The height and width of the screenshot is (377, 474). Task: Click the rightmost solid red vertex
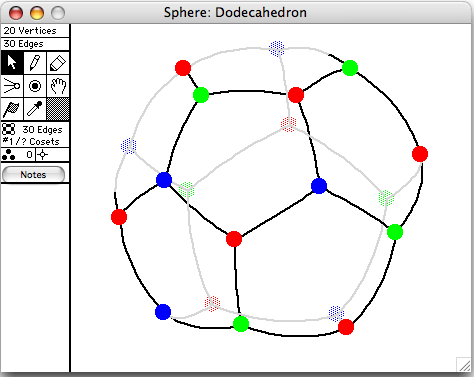pos(420,154)
